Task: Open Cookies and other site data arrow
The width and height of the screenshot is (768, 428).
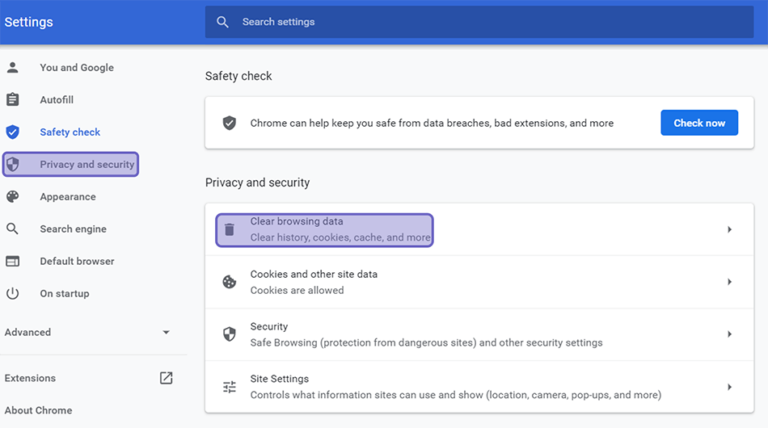Action: pos(729,282)
